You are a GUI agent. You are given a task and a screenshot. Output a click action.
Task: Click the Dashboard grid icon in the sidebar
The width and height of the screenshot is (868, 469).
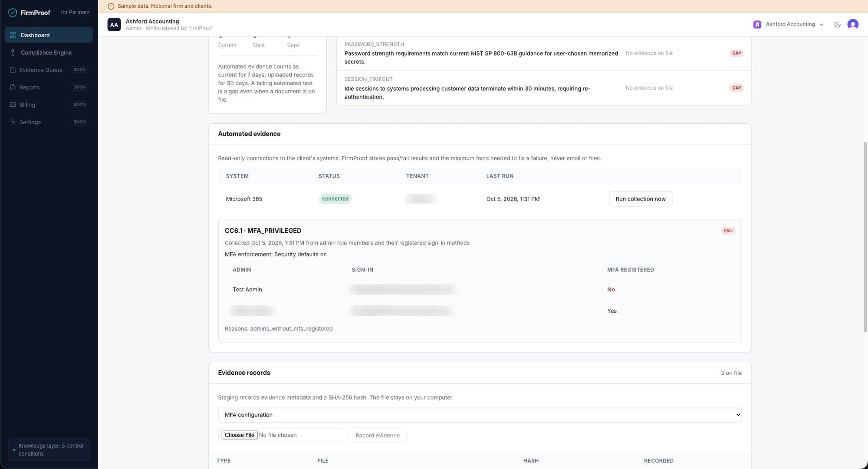[x=13, y=35]
